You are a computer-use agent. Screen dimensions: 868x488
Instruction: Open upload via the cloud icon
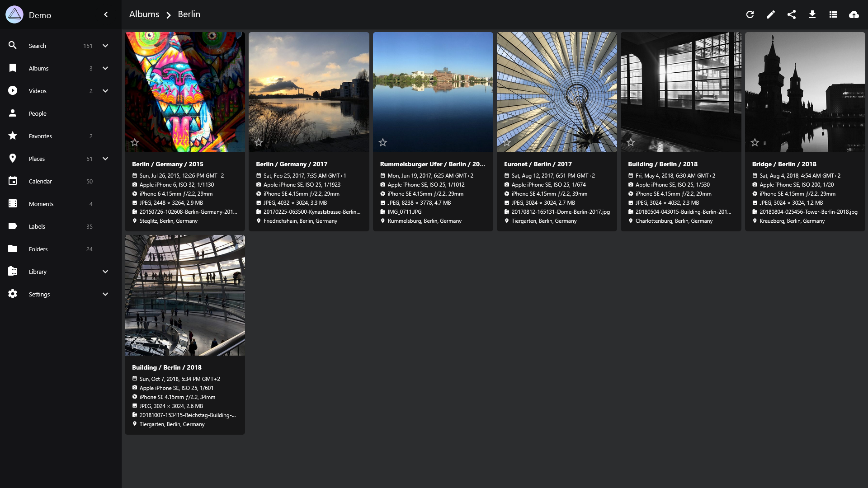coord(854,14)
